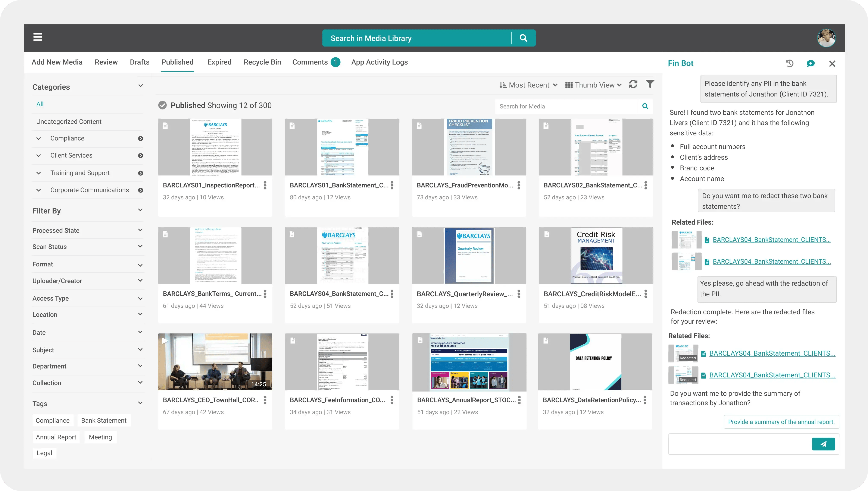
Task: Open the Recycle Bin tab
Action: tap(262, 62)
